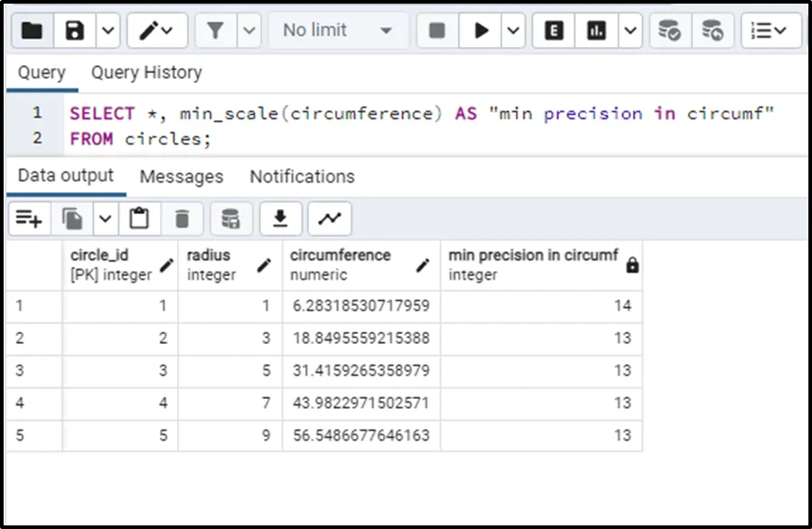
Task: Click the Paste clipboard icon
Action: click(139, 218)
